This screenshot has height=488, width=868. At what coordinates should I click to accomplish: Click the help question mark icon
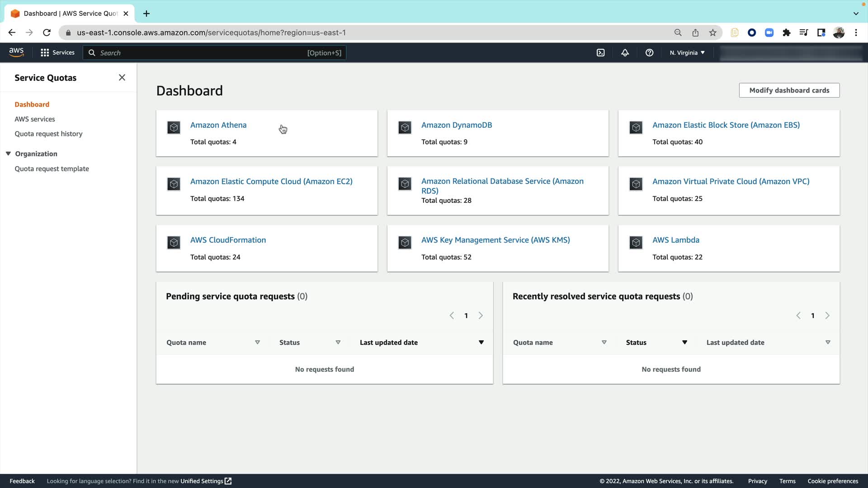[649, 53]
